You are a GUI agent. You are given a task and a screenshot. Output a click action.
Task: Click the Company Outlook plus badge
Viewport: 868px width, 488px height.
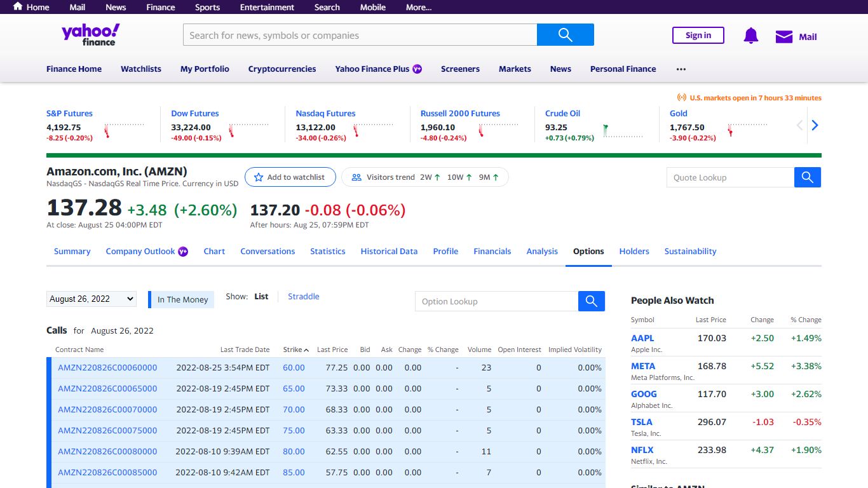coord(183,251)
